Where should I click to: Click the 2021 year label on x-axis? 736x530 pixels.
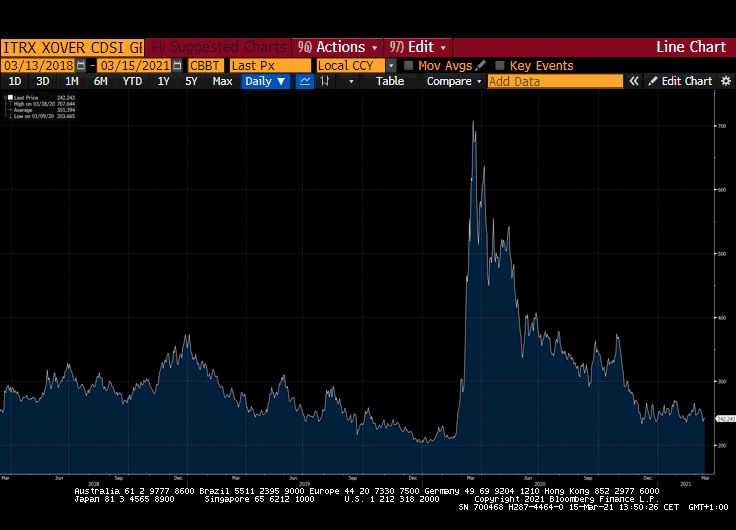(685, 484)
